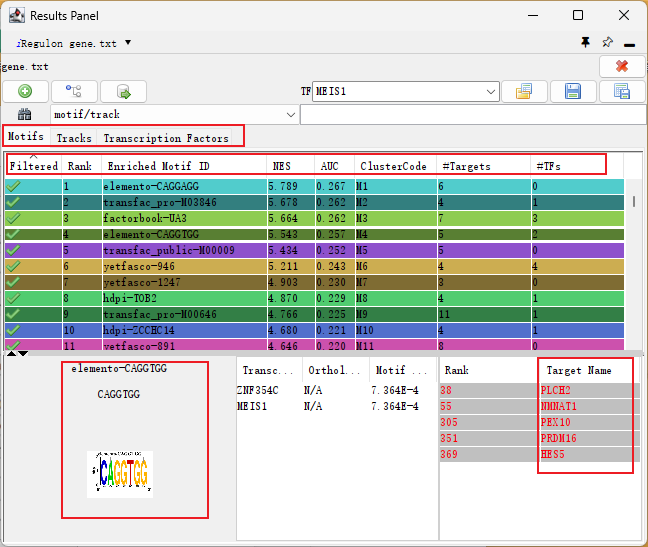
Task: Click the binoculars search icon
Action: [x=25, y=115]
